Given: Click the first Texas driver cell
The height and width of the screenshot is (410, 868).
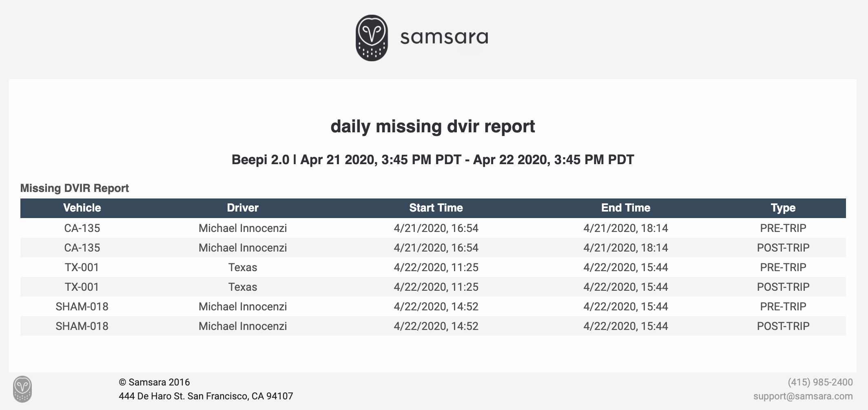Looking at the screenshot, I should [243, 267].
